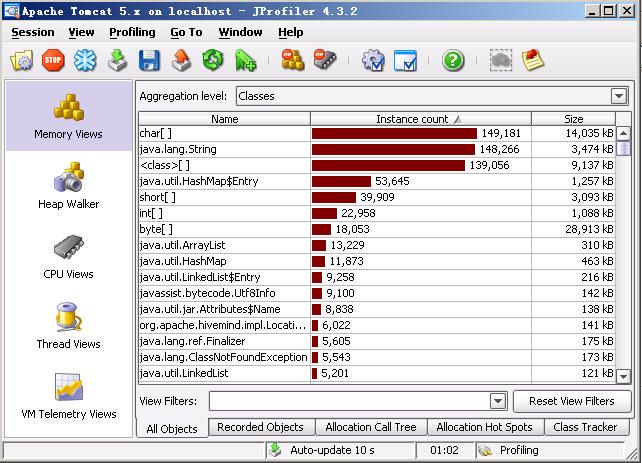Sort by the Name column header
The width and height of the screenshot is (642, 463).
[224, 119]
